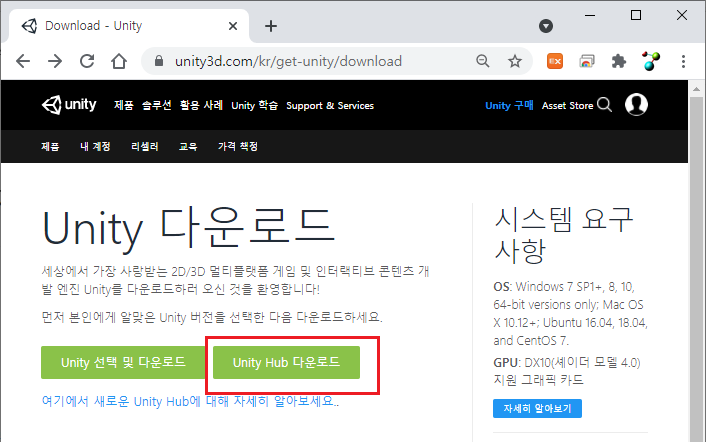The height and width of the screenshot is (442, 706).
Task: Reload the page with the refresh icon
Action: coord(87,61)
